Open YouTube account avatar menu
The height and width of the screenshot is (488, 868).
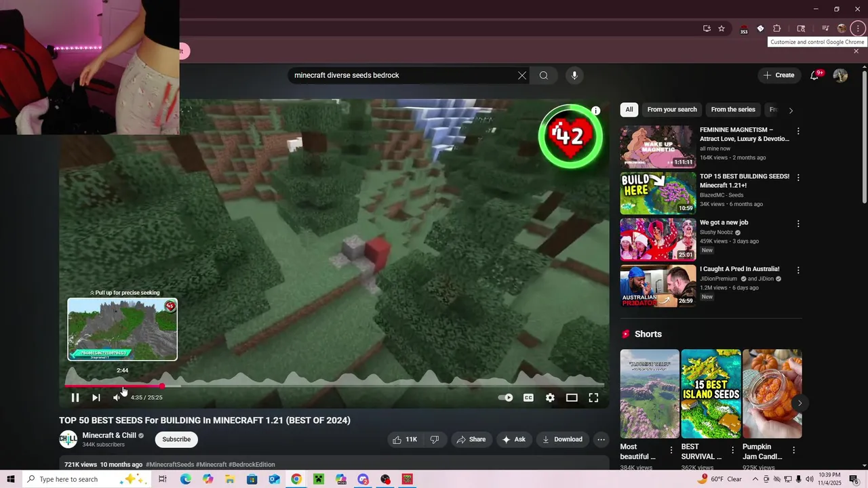point(840,75)
